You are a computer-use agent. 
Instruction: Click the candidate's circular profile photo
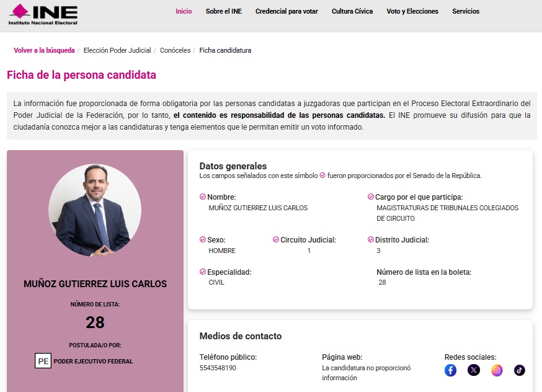[x=95, y=210]
